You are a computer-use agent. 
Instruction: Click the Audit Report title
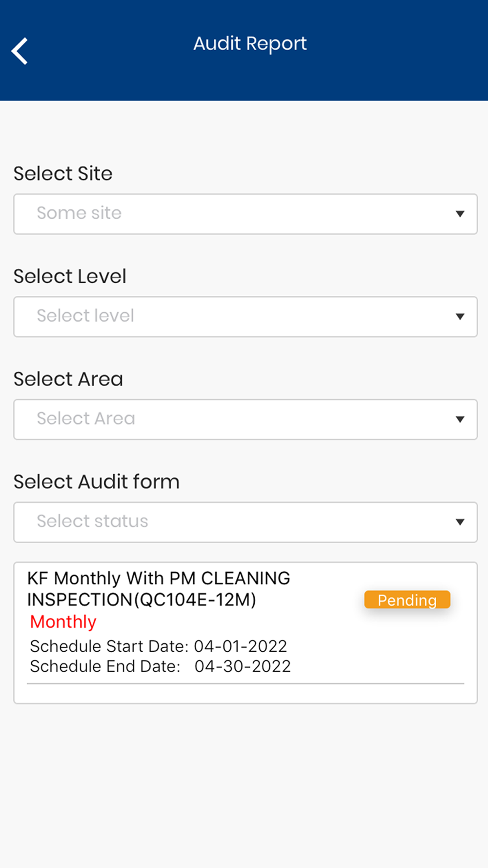pos(250,44)
